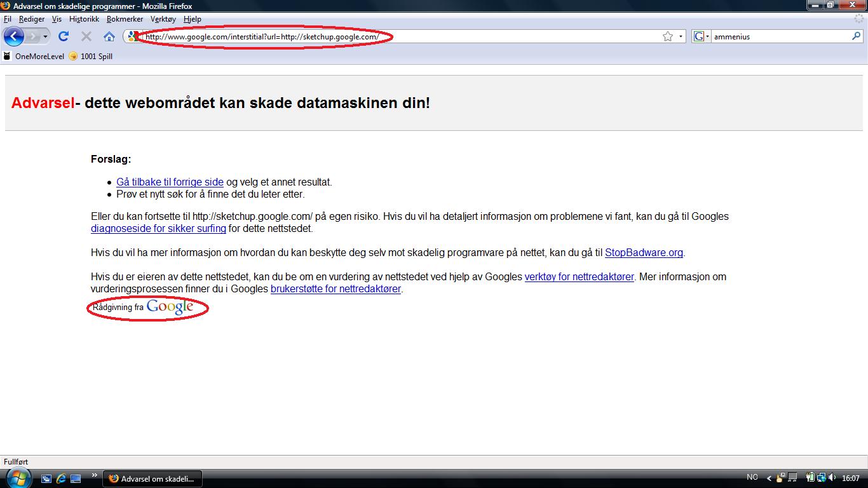The height and width of the screenshot is (488, 868).
Task: Go to the Home page icon
Action: [x=109, y=36]
